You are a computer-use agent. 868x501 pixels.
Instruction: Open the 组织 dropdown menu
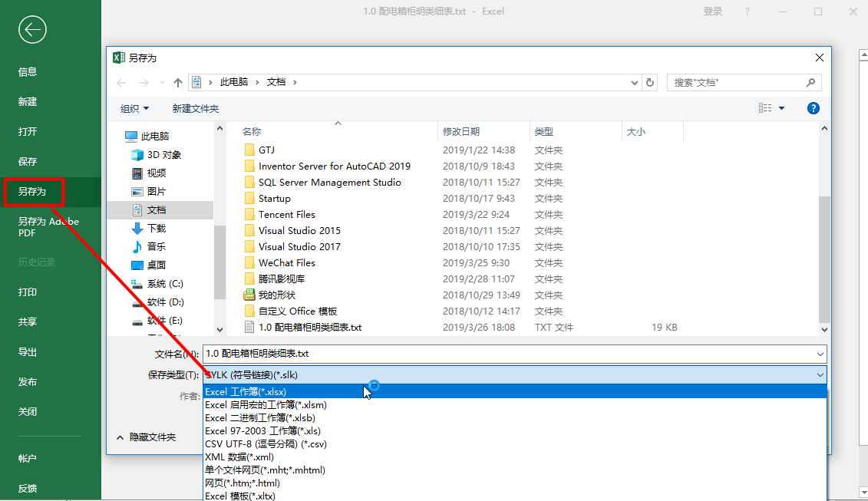[134, 108]
